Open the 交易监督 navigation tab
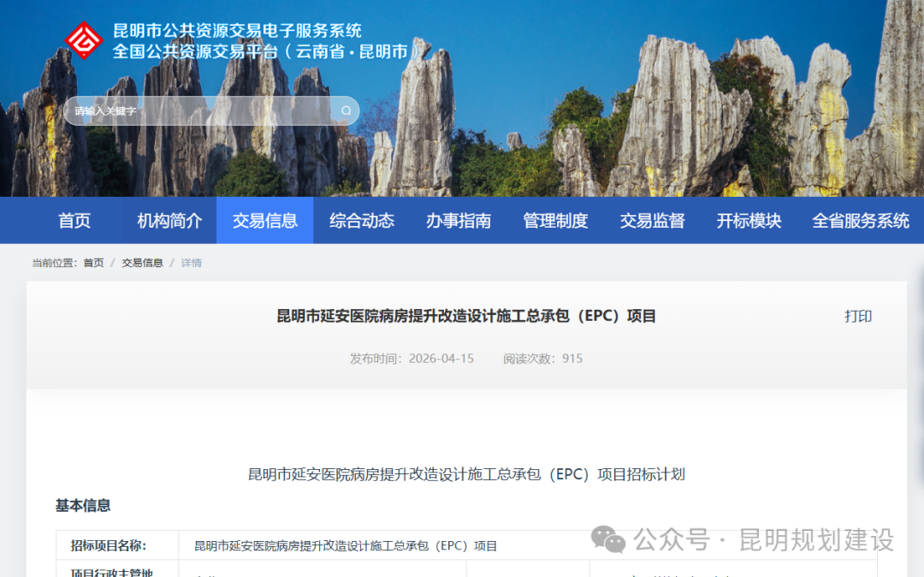This screenshot has height=577, width=924. click(x=652, y=220)
